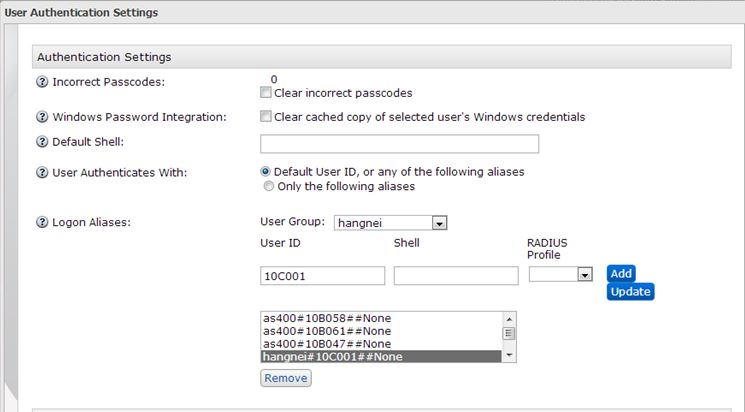Click help icon for Windows Password Integration
Screen dimensions: 745x412
(x=42, y=117)
